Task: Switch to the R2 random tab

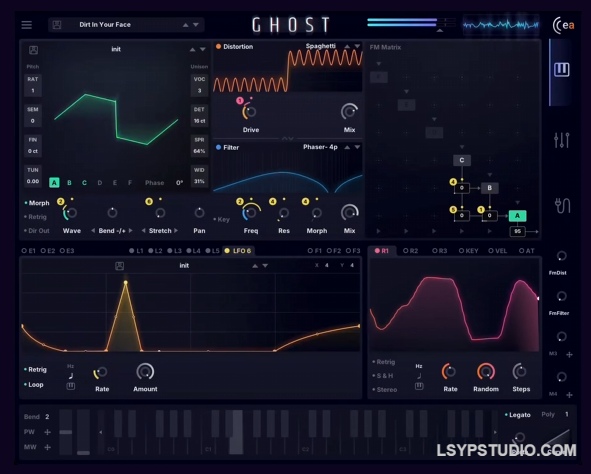Action: click(410, 251)
